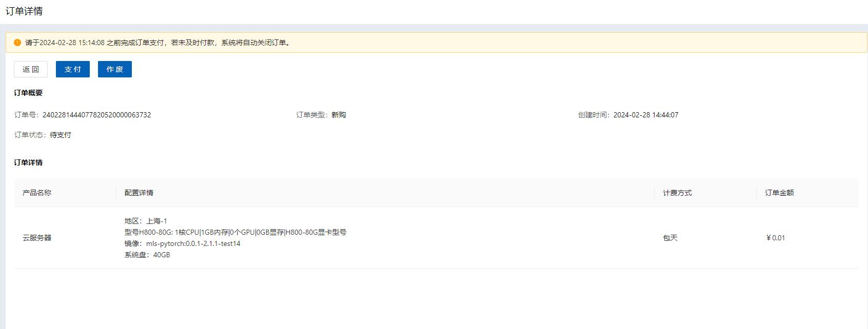Screen dimensions: 868x329
Task: Click the 地区: 上海-1 configuration line
Action: 146,221
